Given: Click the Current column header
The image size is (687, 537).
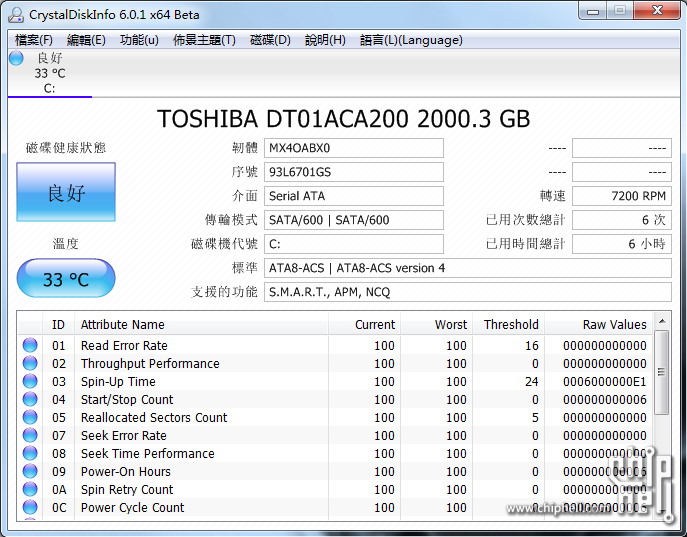Looking at the screenshot, I should (365, 325).
